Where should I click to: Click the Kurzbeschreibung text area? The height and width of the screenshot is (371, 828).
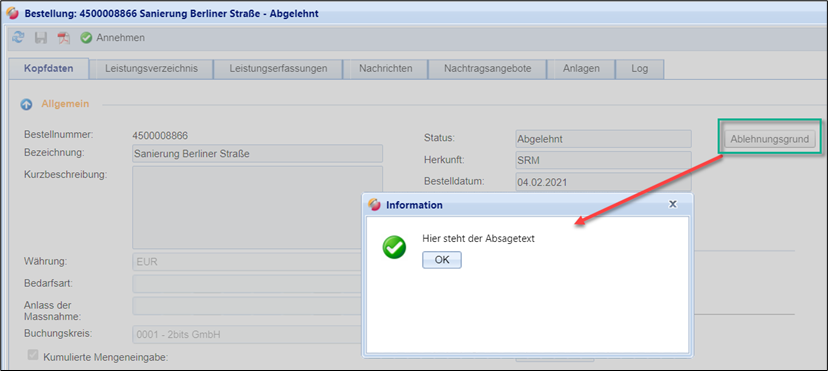click(257, 207)
